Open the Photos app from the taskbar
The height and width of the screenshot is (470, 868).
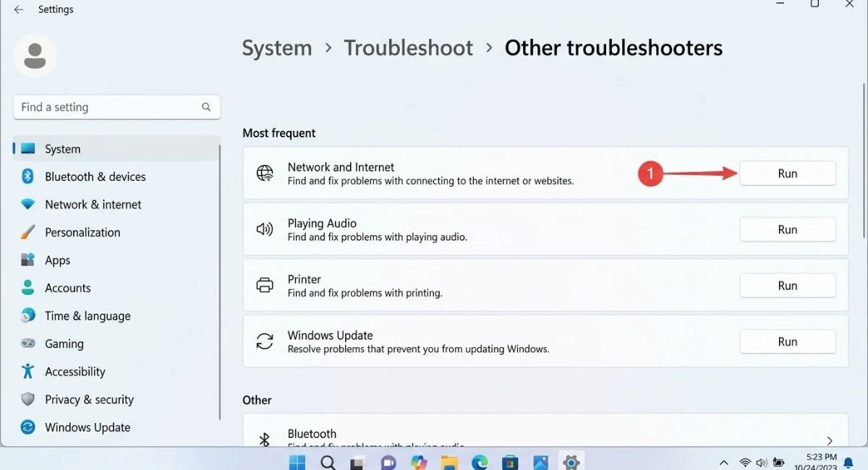540,462
